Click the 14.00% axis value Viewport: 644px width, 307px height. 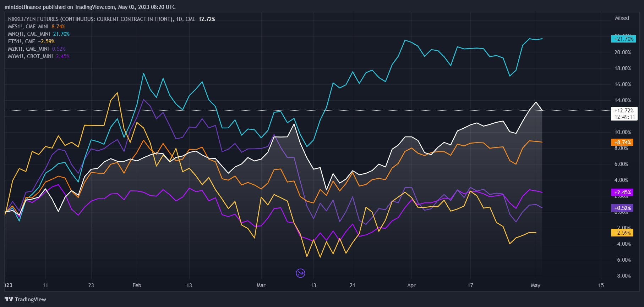click(x=623, y=100)
